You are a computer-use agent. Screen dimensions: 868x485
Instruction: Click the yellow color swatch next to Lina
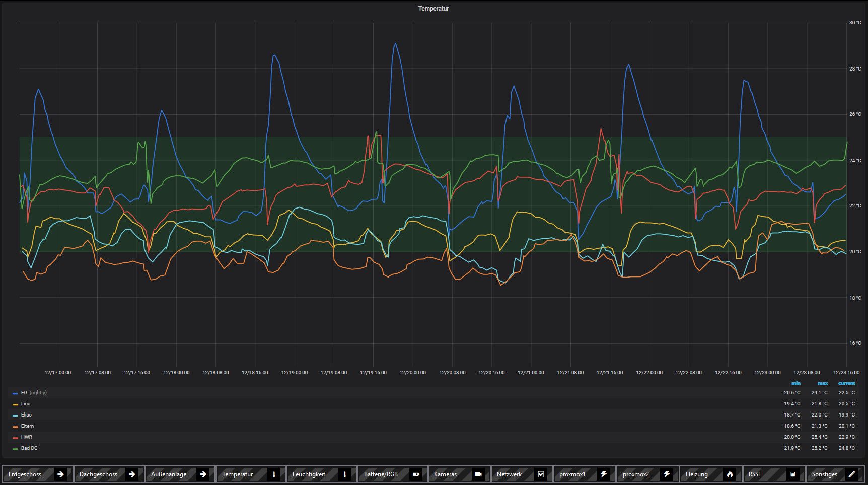15,404
